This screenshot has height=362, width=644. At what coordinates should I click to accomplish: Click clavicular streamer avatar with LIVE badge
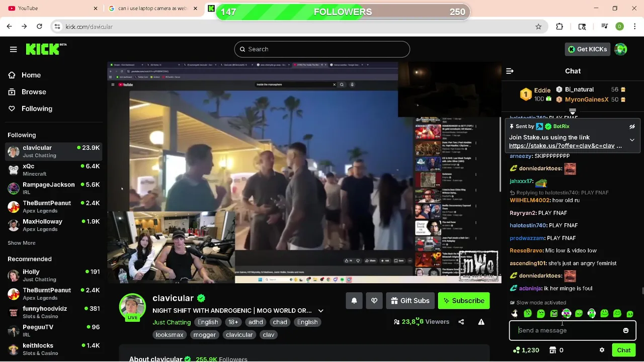132,307
